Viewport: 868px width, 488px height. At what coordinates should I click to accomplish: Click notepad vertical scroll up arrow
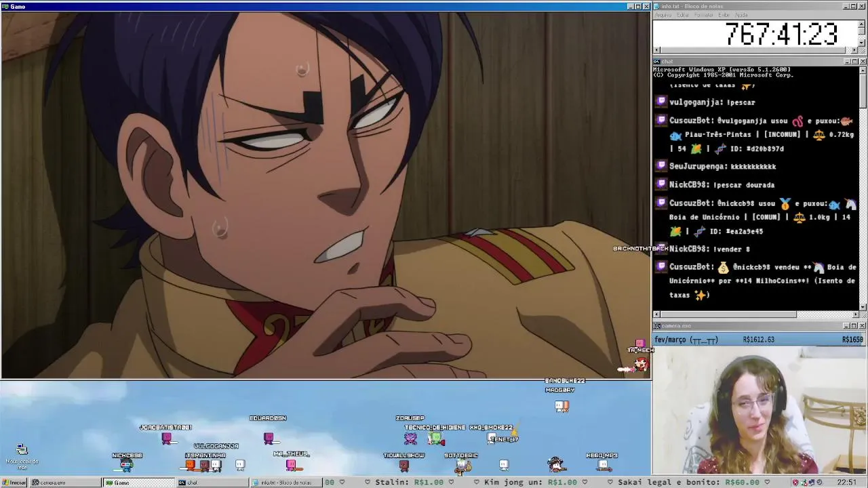pyautogui.click(x=863, y=22)
